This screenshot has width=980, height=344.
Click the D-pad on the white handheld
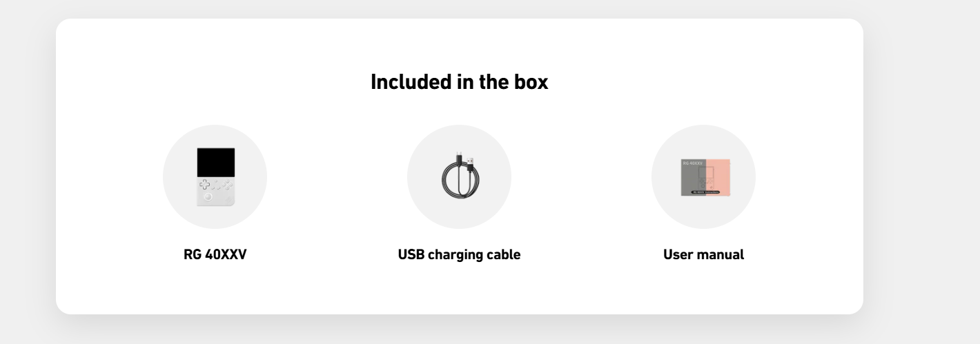pos(204,184)
